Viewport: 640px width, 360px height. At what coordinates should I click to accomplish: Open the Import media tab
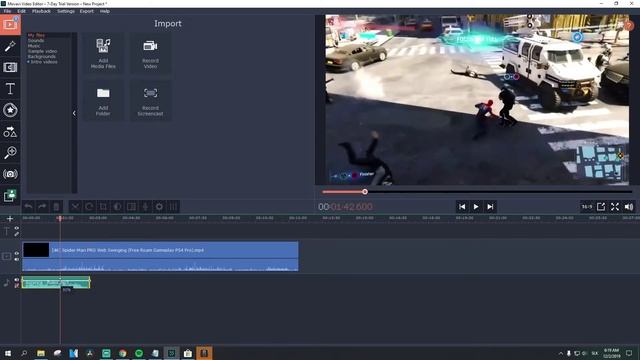tap(10, 25)
